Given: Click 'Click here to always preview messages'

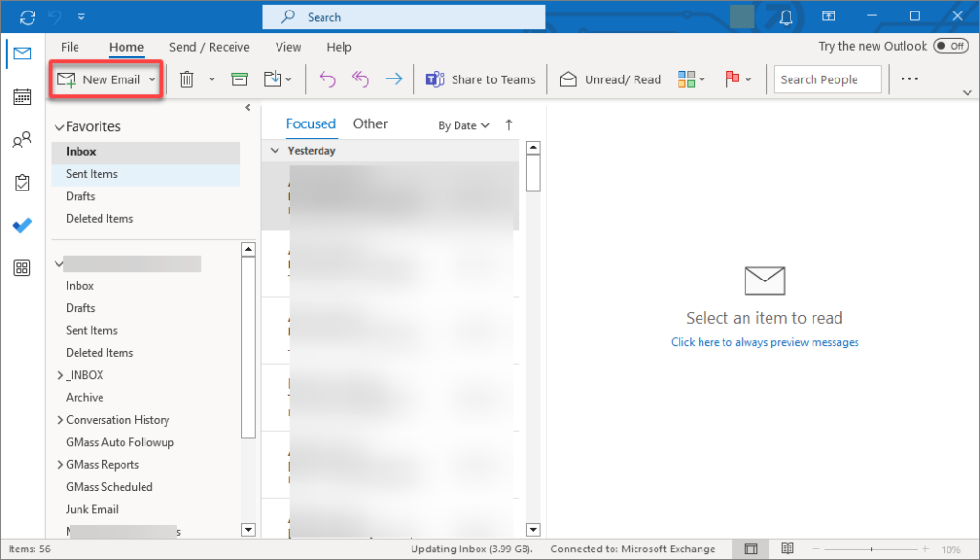Looking at the screenshot, I should click(x=764, y=342).
